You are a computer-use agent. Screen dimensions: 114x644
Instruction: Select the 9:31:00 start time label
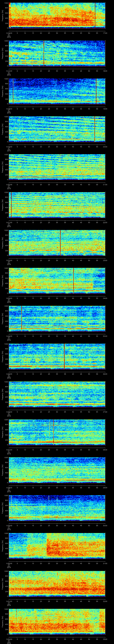coord(9,601)
